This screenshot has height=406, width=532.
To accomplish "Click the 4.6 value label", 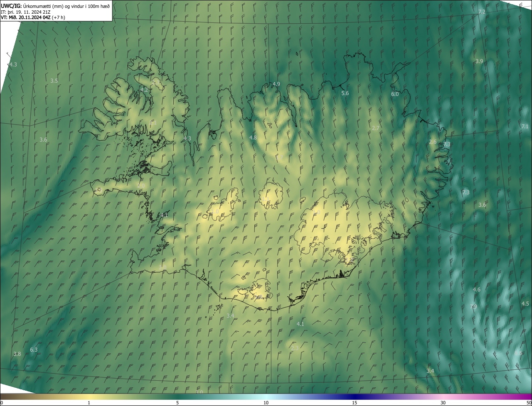I will point(477,289).
